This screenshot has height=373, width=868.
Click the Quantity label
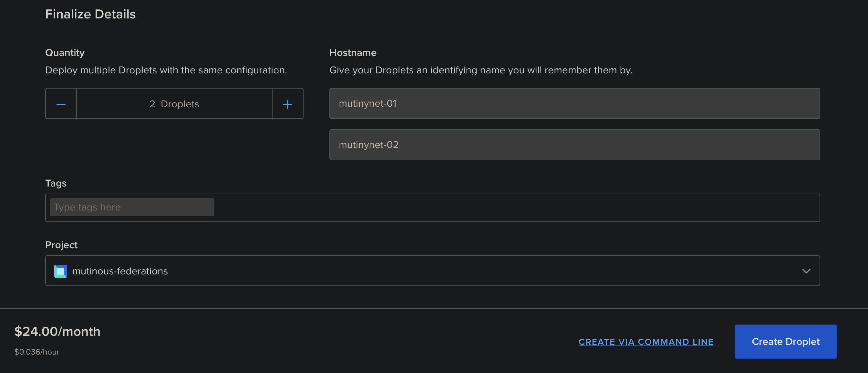point(65,53)
